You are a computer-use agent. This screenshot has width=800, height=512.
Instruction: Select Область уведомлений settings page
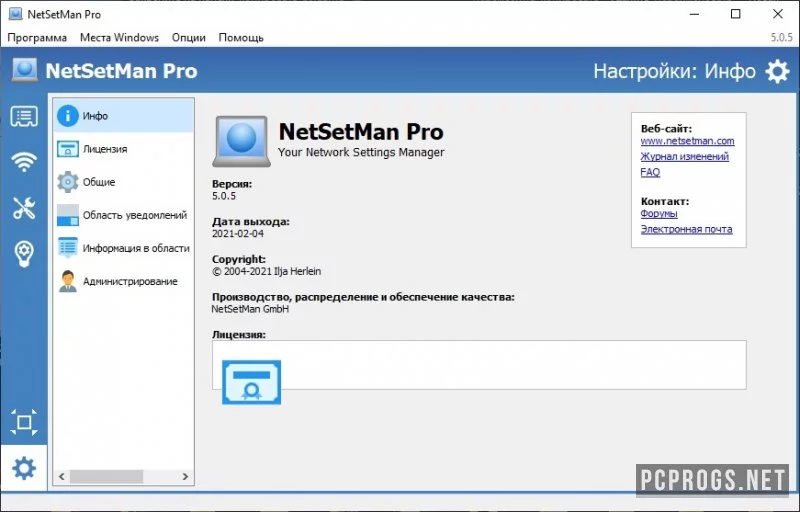pos(123,215)
